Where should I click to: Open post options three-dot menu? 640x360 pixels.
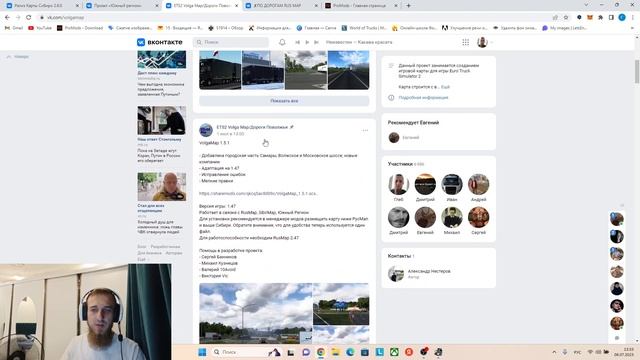[365, 130]
